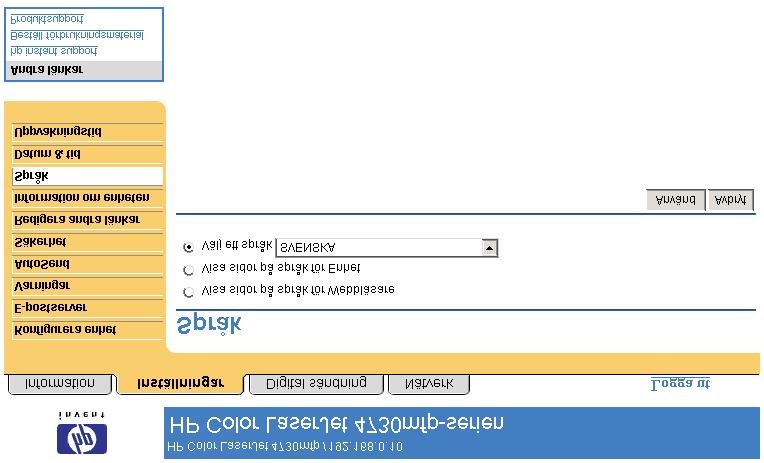Click the Avbryt button

730,200
